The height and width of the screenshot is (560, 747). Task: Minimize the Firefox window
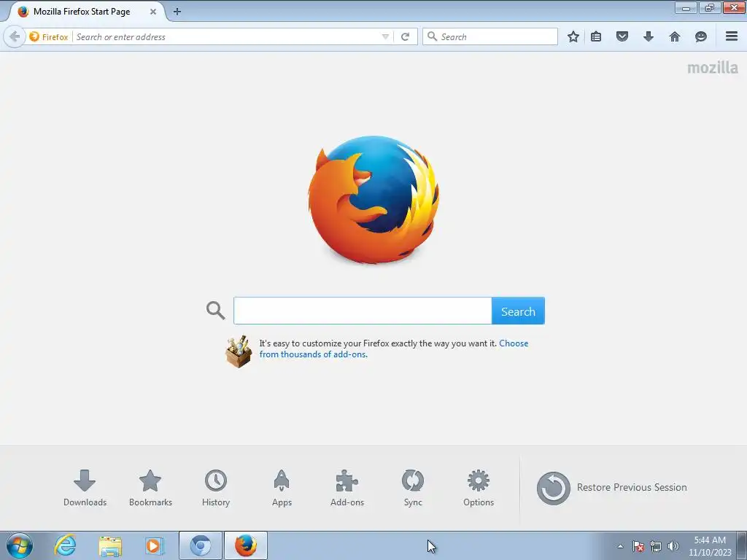point(686,7)
